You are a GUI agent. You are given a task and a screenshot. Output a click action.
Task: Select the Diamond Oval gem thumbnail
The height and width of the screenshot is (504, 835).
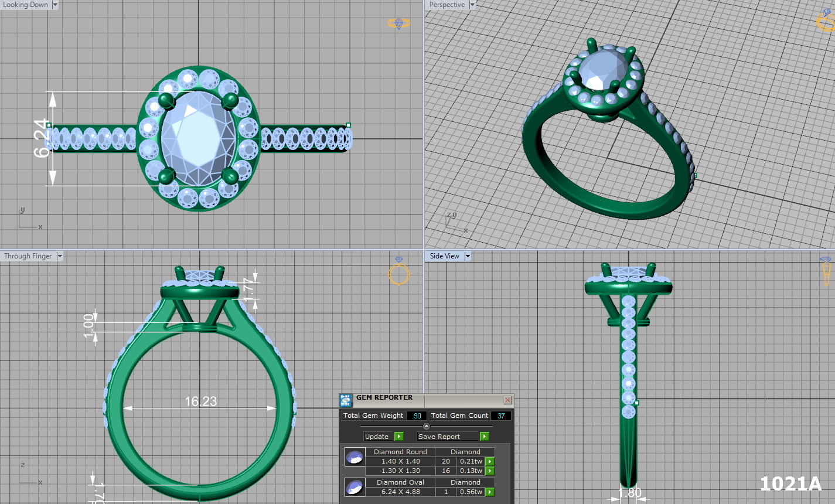tap(355, 487)
